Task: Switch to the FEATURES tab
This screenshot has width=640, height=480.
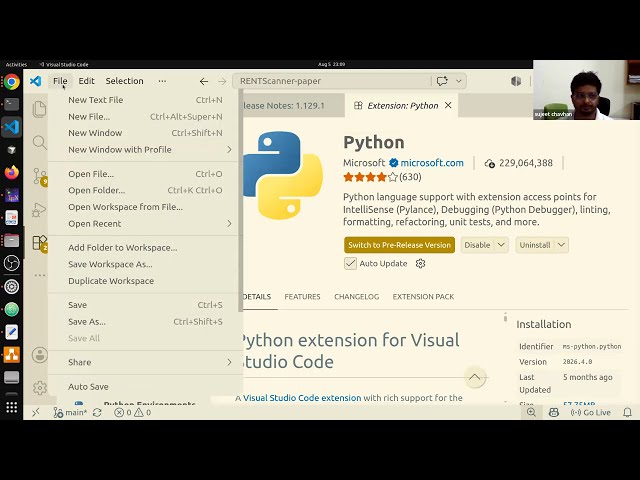Action: (x=302, y=297)
